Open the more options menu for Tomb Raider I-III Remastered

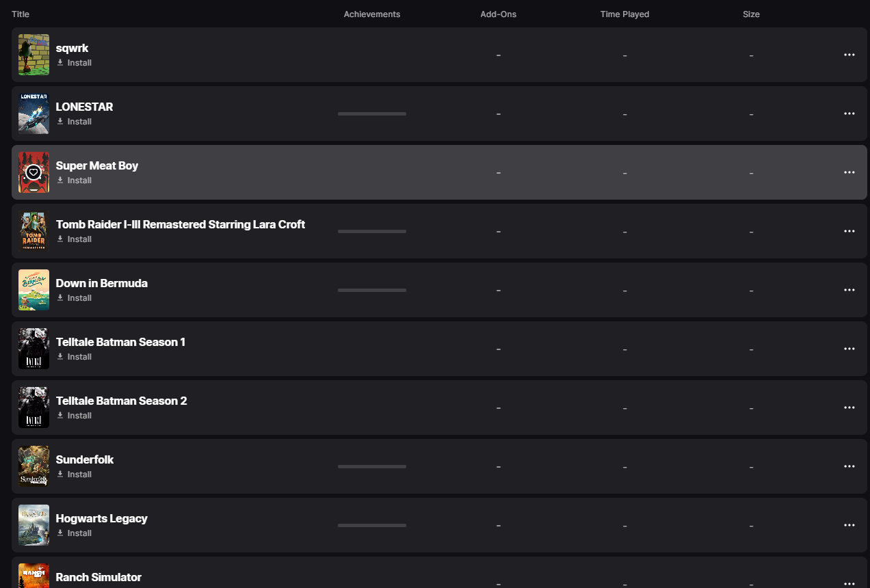pyautogui.click(x=849, y=231)
